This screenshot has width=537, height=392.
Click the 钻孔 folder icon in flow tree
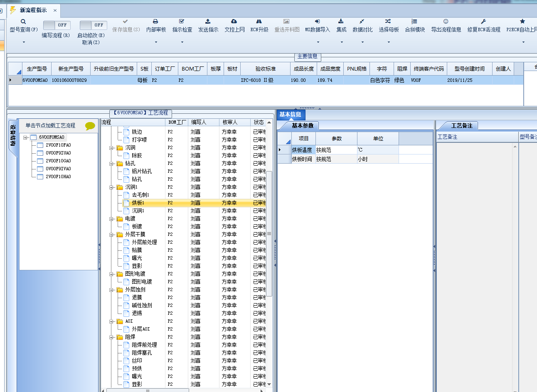click(x=120, y=164)
